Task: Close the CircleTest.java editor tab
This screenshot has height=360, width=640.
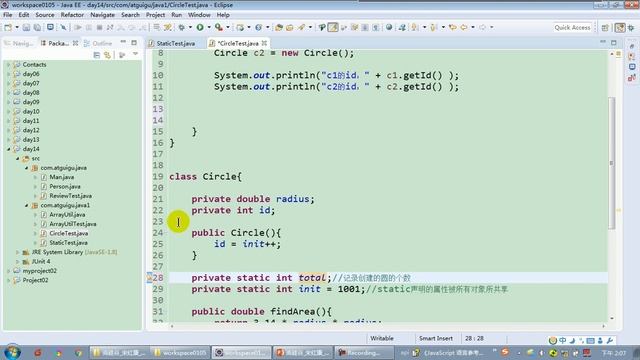Action: (x=264, y=43)
